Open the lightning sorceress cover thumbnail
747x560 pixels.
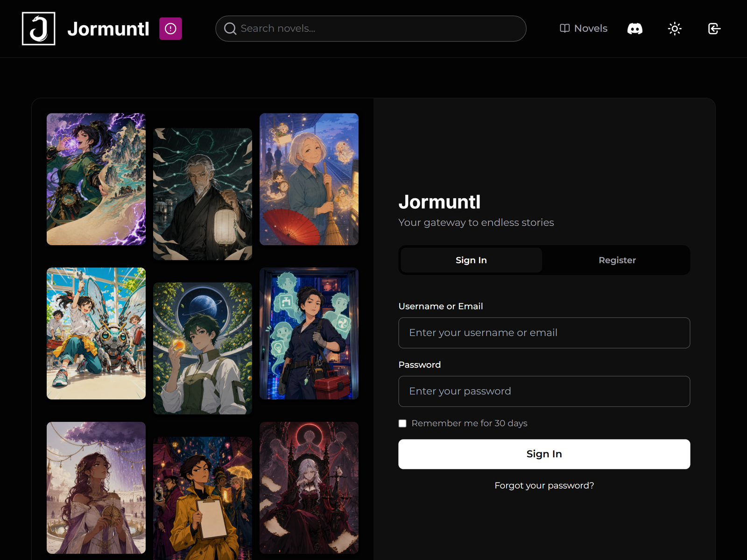click(x=96, y=179)
